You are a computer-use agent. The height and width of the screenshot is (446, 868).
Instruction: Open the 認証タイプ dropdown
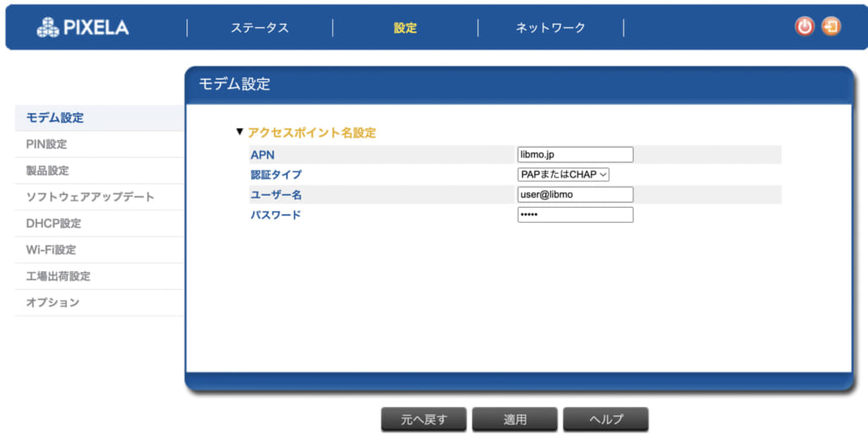(x=564, y=175)
